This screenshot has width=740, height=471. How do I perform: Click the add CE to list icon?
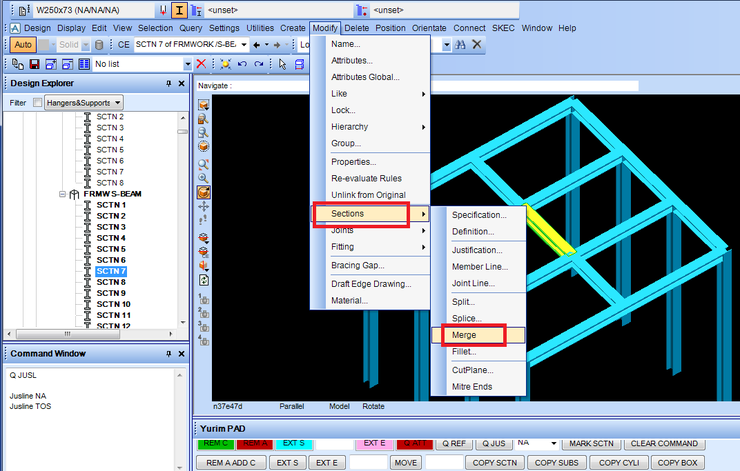(x=51, y=64)
